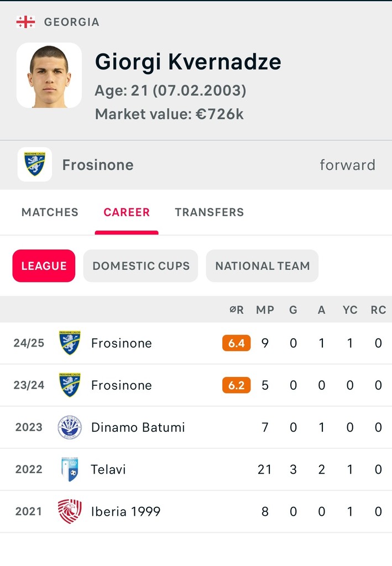392x566 pixels.
Task: Click Frosinone crest in 24/25 row
Action: point(70,343)
